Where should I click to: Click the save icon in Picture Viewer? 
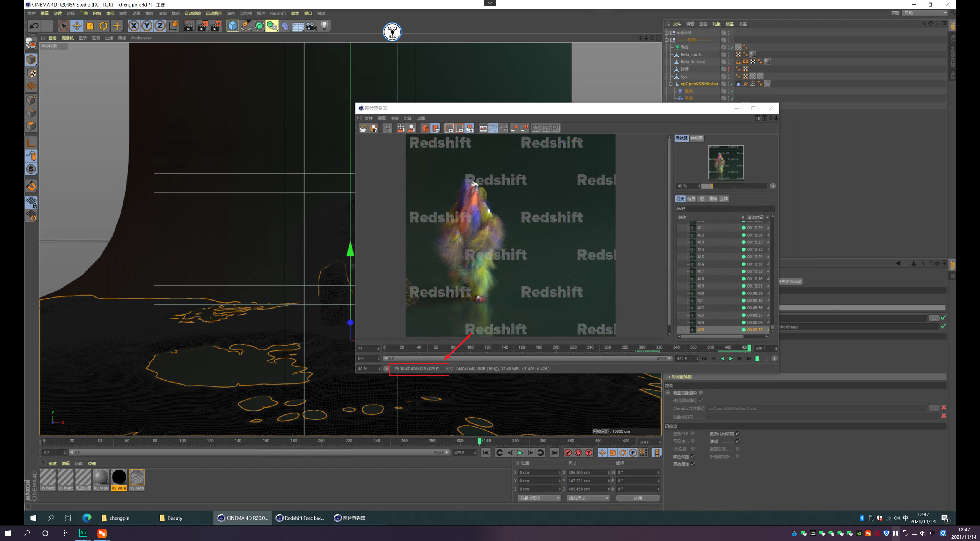click(x=374, y=128)
